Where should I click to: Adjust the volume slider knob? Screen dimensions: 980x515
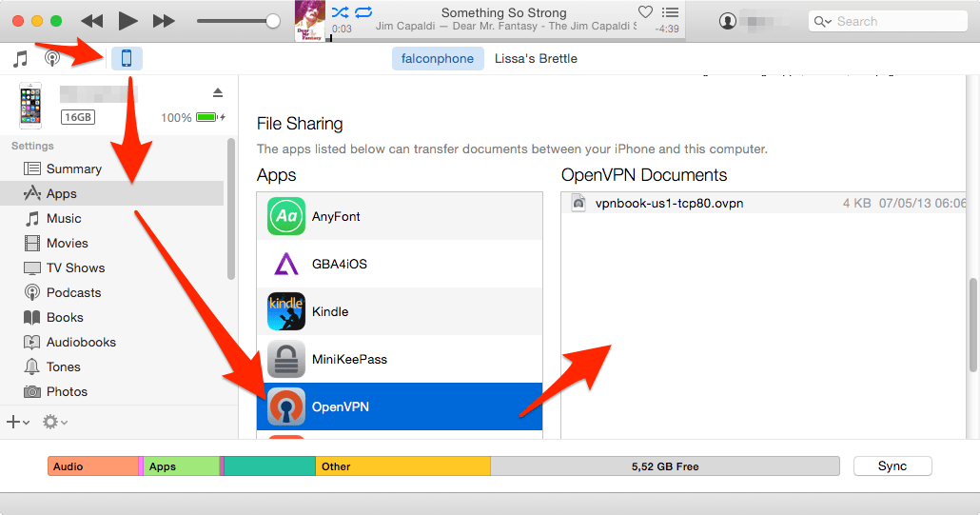pos(272,21)
